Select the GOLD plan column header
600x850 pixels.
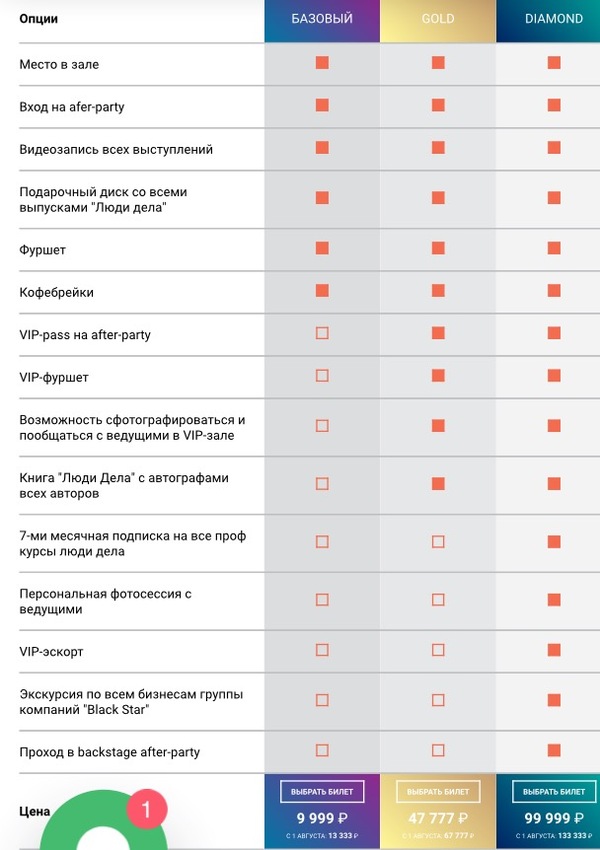point(438,19)
